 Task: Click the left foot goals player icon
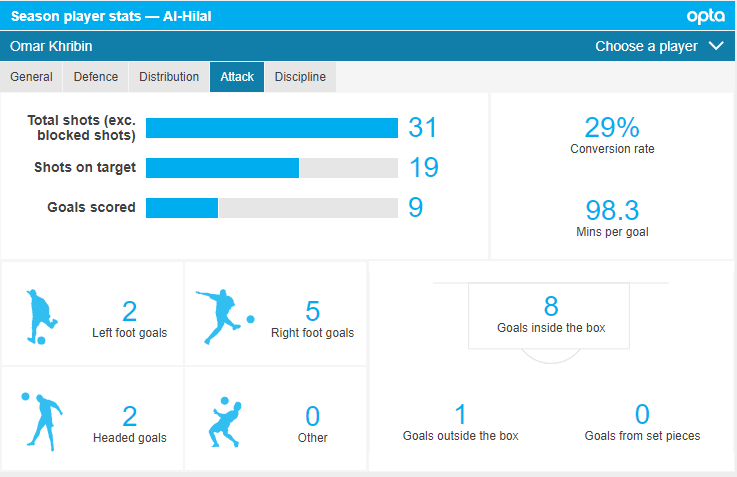pos(42,317)
